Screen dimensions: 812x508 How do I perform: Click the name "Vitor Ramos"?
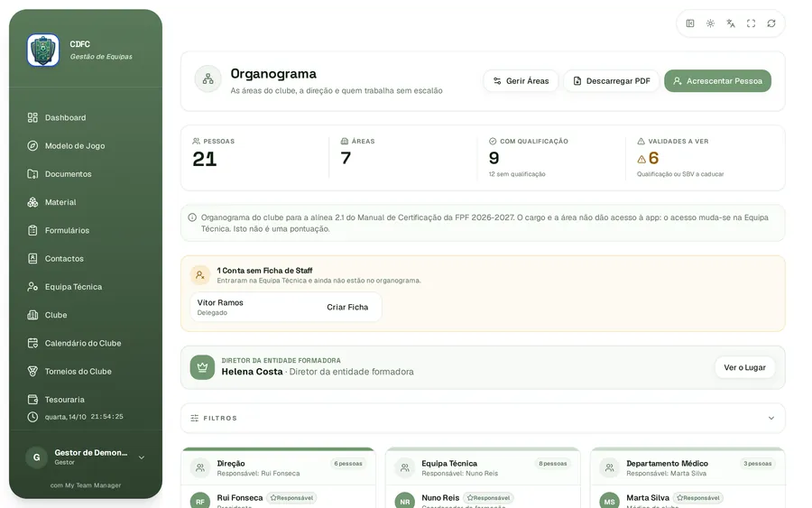(220, 302)
